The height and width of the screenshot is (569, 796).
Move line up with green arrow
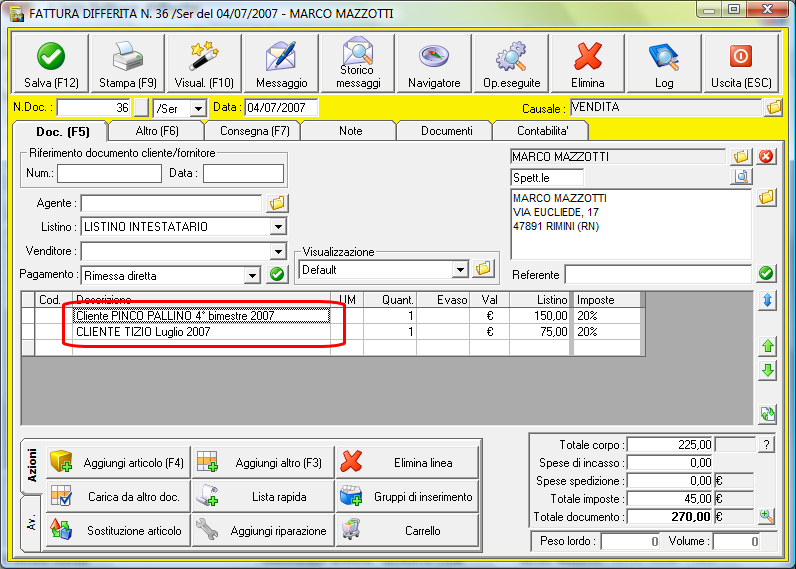click(767, 346)
